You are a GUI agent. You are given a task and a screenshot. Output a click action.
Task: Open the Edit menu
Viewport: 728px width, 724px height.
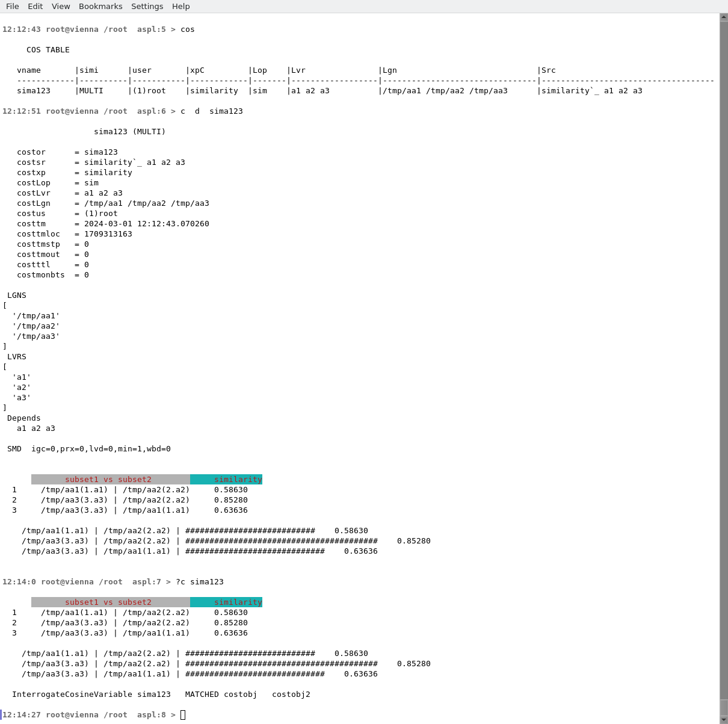point(35,6)
